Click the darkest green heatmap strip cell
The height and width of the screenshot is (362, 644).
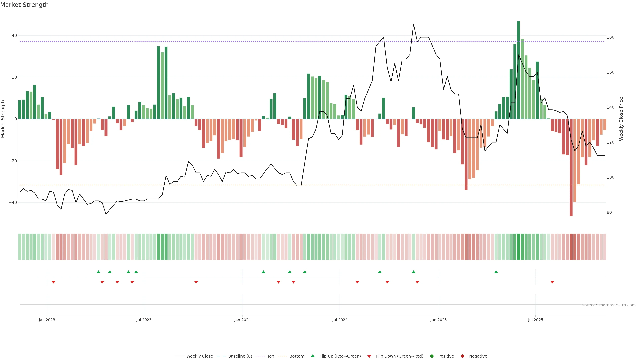pyautogui.click(x=519, y=247)
